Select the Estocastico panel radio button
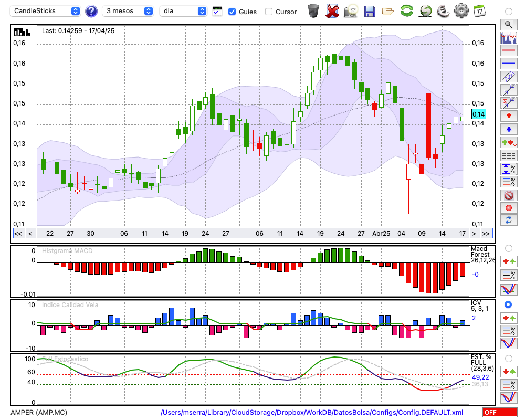The width and height of the screenshot is (525, 420). point(509,359)
